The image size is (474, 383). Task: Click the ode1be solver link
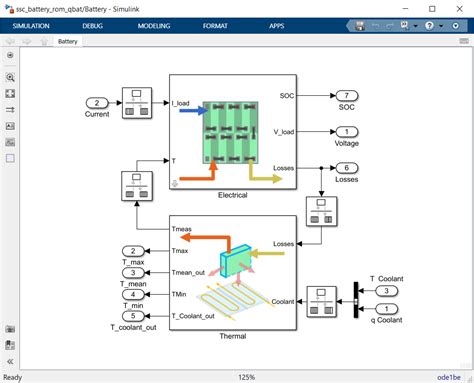pos(449,377)
